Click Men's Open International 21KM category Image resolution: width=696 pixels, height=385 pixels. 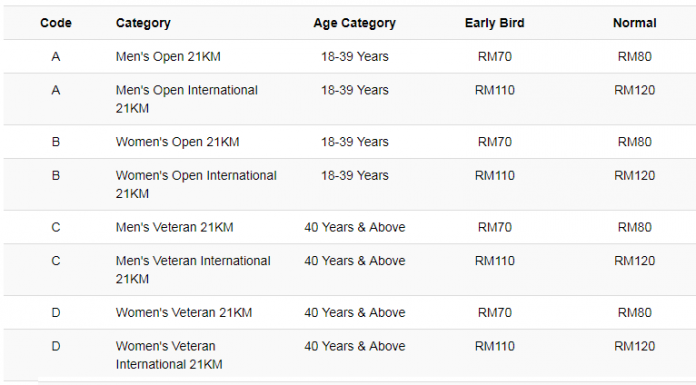tap(187, 99)
